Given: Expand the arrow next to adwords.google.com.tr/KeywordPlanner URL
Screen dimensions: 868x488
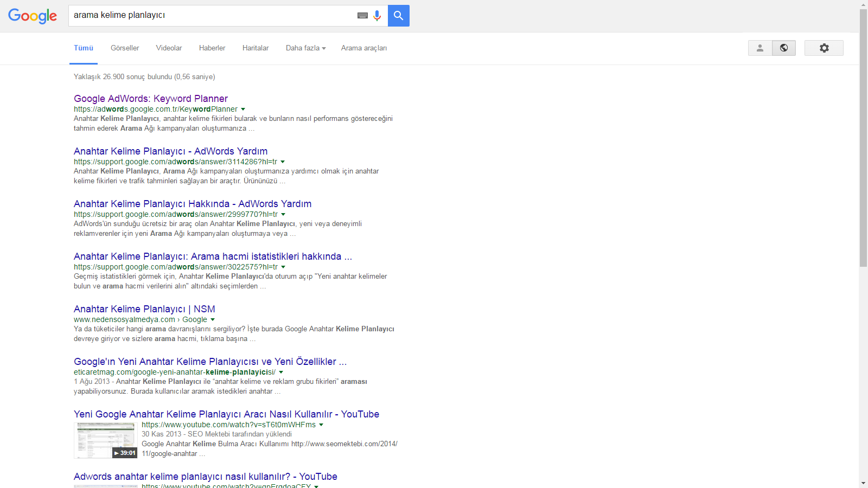Looking at the screenshot, I should pyautogui.click(x=243, y=109).
